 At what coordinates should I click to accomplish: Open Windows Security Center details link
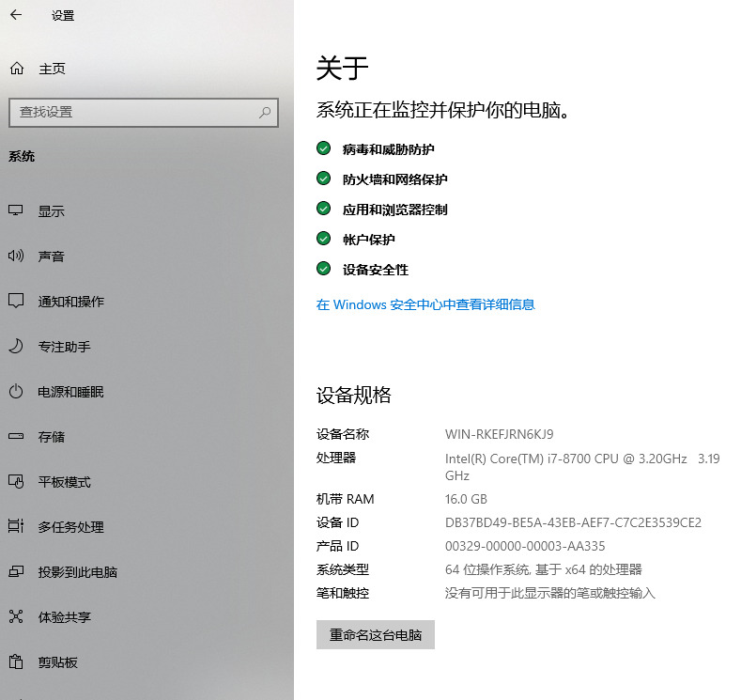425,304
